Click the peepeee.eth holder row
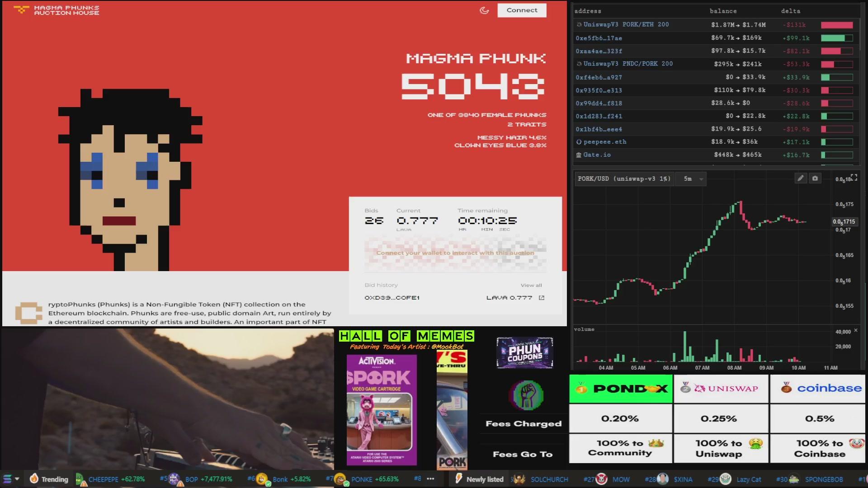Screen dimensions: 868x488 click(x=716, y=142)
